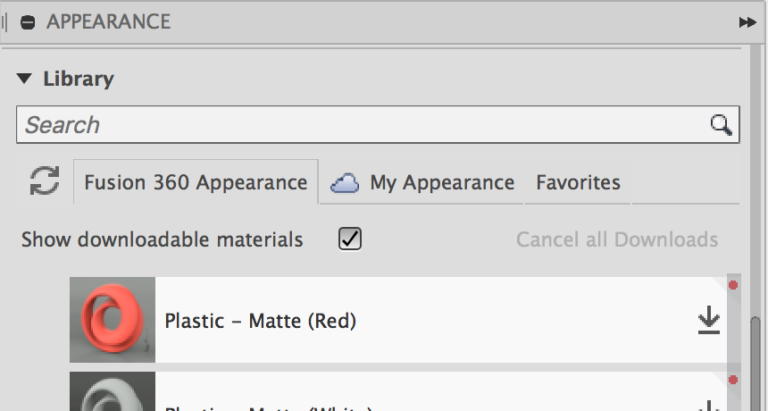The height and width of the screenshot is (411, 768).
Task: Click the magnifying glass search icon
Action: [x=720, y=125]
